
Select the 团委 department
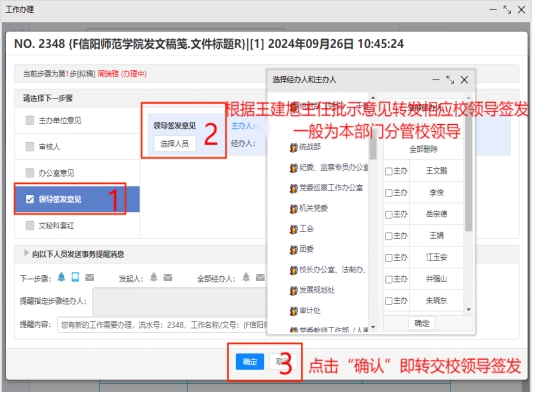[x=306, y=249]
